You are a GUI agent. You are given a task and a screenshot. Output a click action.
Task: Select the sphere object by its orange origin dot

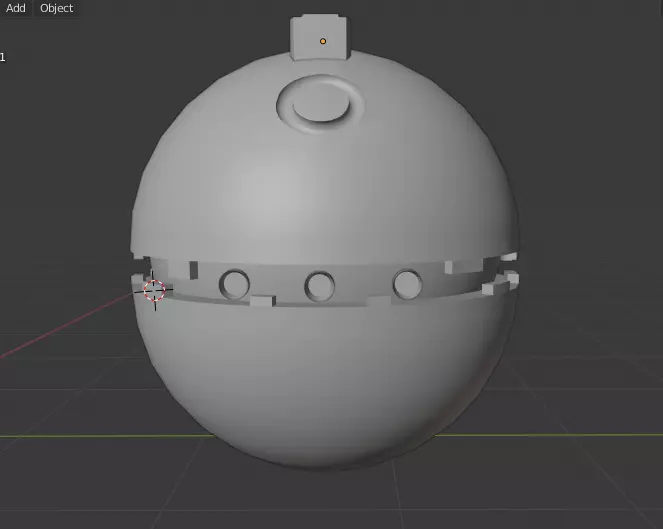(323, 41)
